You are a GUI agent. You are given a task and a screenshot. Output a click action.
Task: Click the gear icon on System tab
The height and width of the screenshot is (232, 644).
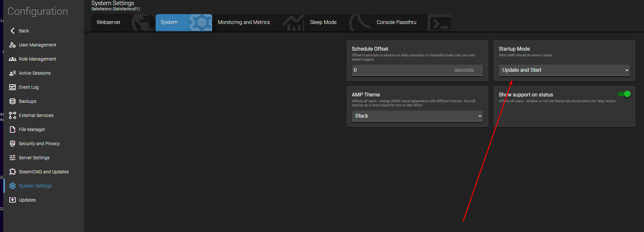pos(201,23)
